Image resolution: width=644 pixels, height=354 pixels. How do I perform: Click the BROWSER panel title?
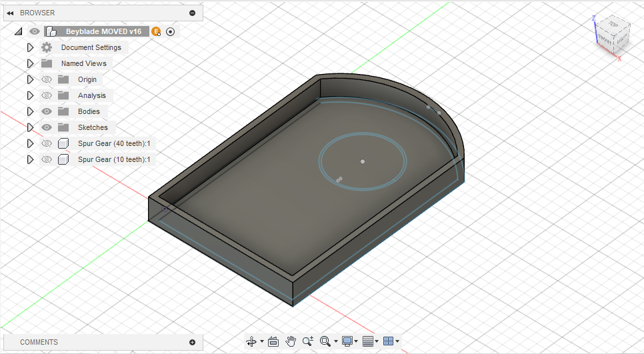pos(37,13)
